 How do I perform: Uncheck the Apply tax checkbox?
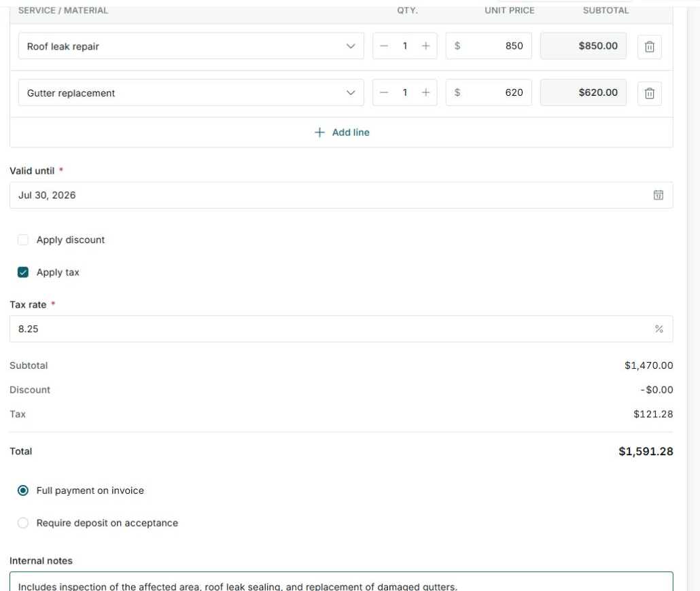coord(23,272)
